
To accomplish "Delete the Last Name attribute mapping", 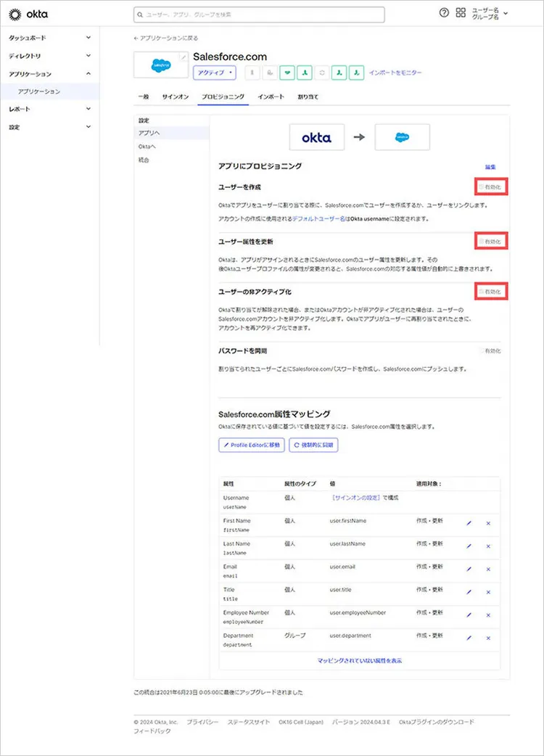I will pyautogui.click(x=488, y=546).
